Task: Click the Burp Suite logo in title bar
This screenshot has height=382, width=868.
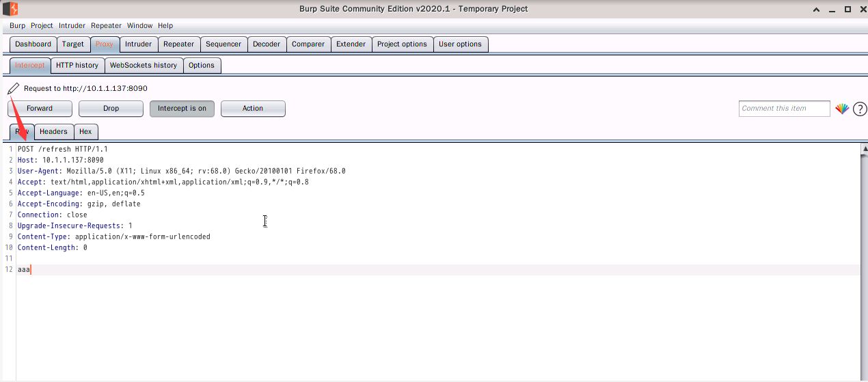Action: click(x=10, y=9)
